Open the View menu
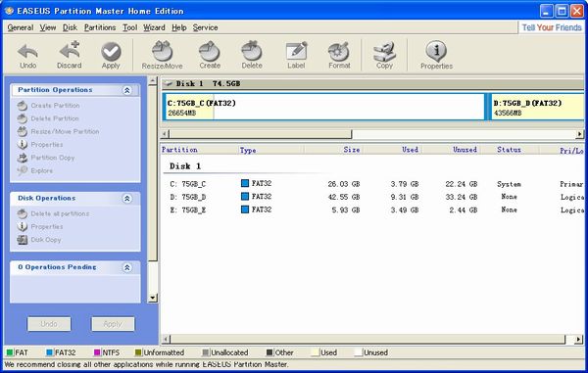 tap(48, 27)
